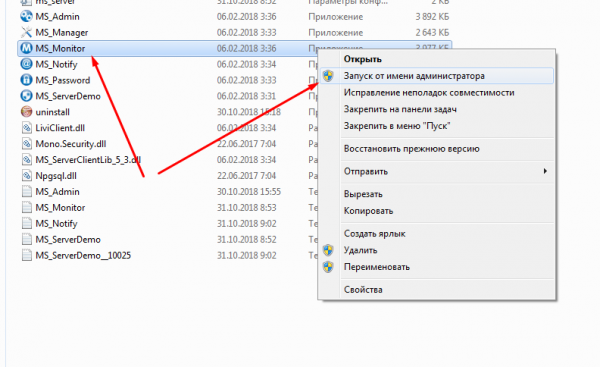The width and height of the screenshot is (600, 367).
Task: Click the MS_Notify at-sign icon
Action: coord(26,64)
